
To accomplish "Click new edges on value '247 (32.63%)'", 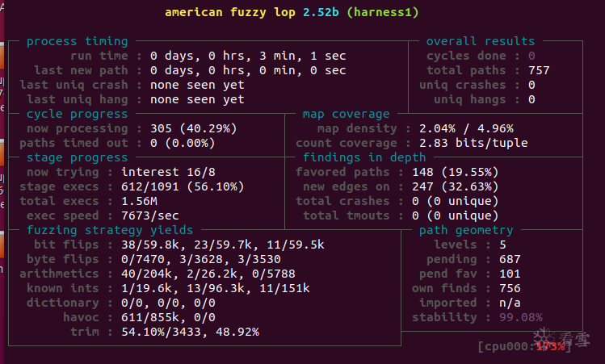I will click(x=456, y=186).
